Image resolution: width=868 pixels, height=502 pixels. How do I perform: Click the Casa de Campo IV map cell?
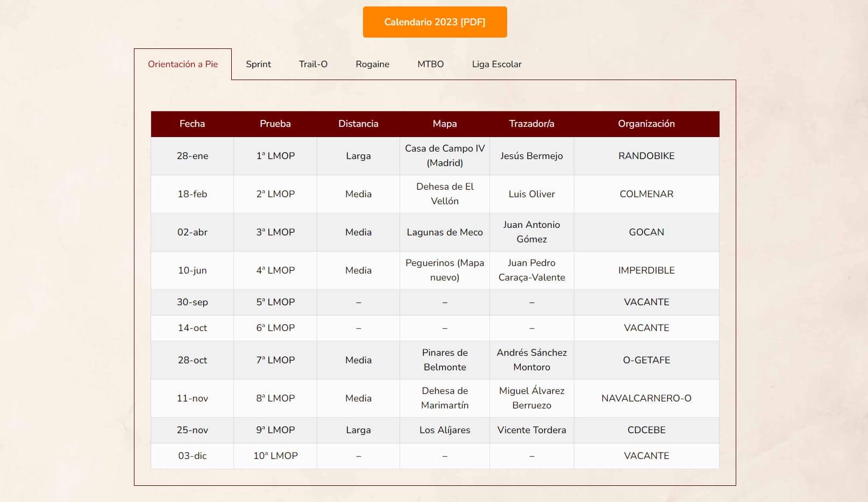[x=445, y=156]
